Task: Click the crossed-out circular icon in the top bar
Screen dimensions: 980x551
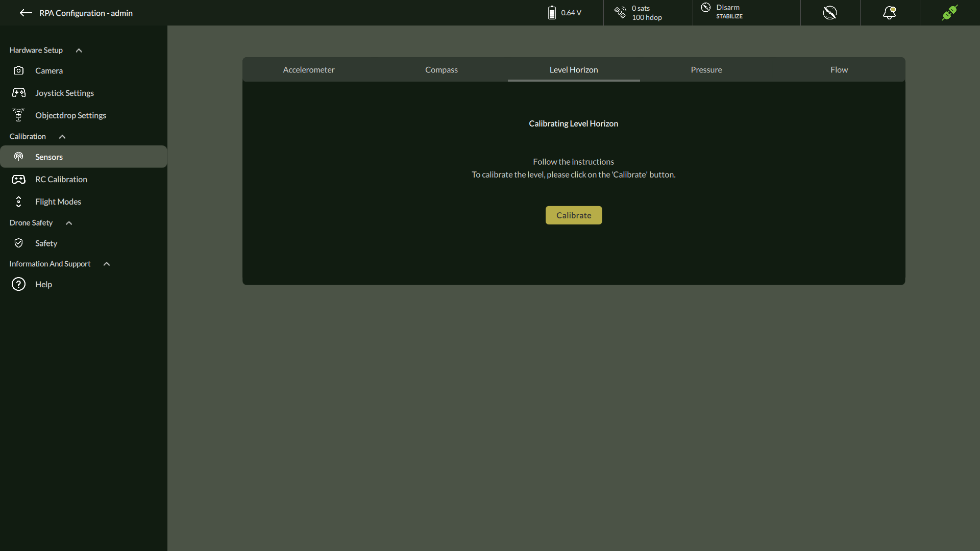Action: [830, 13]
